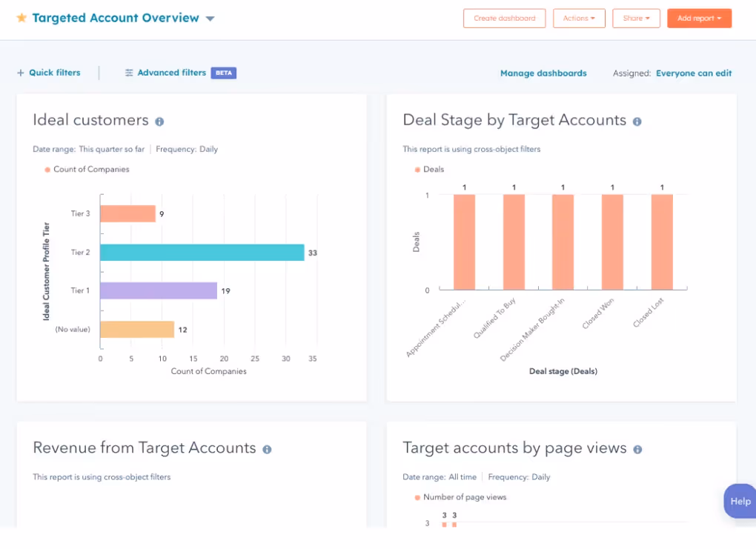Screen dimensions: 756x549
Task: Click Everyone can edit to change assignment
Action: (694, 73)
